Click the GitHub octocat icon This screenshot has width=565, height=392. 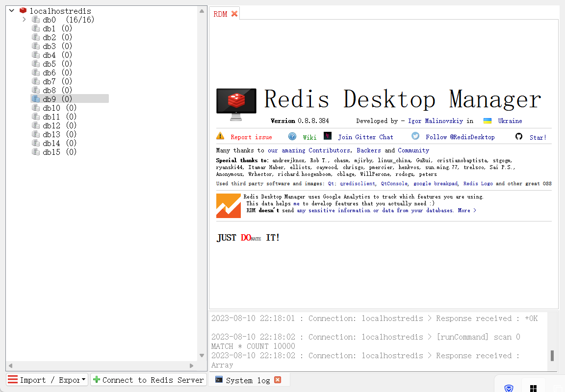(x=519, y=136)
